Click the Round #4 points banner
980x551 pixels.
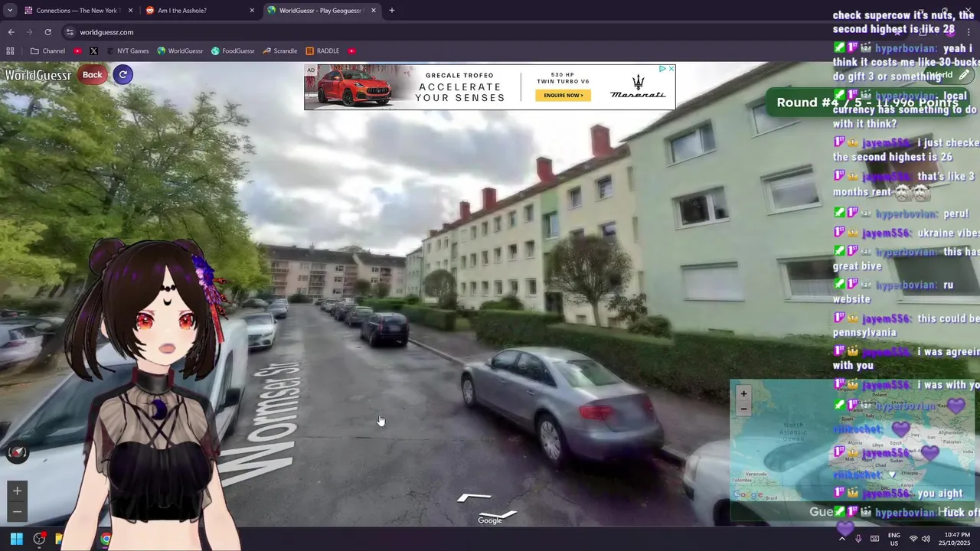pos(867,103)
